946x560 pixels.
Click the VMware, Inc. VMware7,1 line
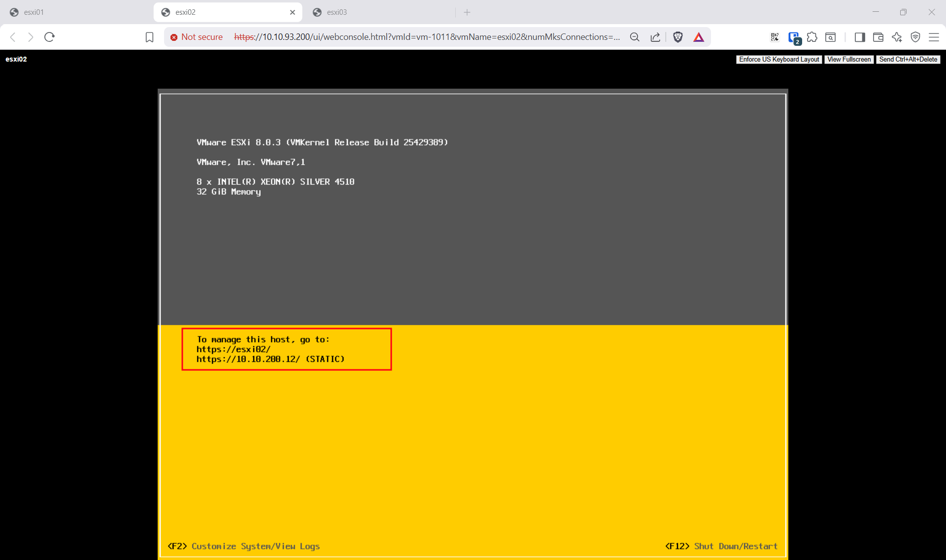pyautogui.click(x=251, y=162)
